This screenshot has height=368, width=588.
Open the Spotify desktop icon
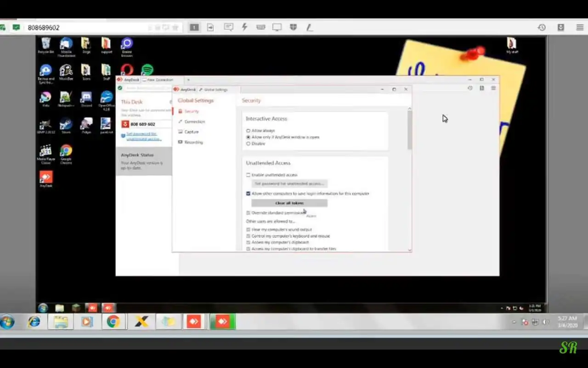147,69
